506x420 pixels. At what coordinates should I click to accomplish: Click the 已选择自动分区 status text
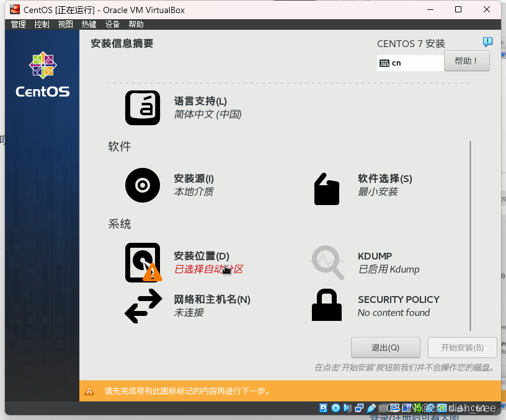pyautogui.click(x=208, y=269)
